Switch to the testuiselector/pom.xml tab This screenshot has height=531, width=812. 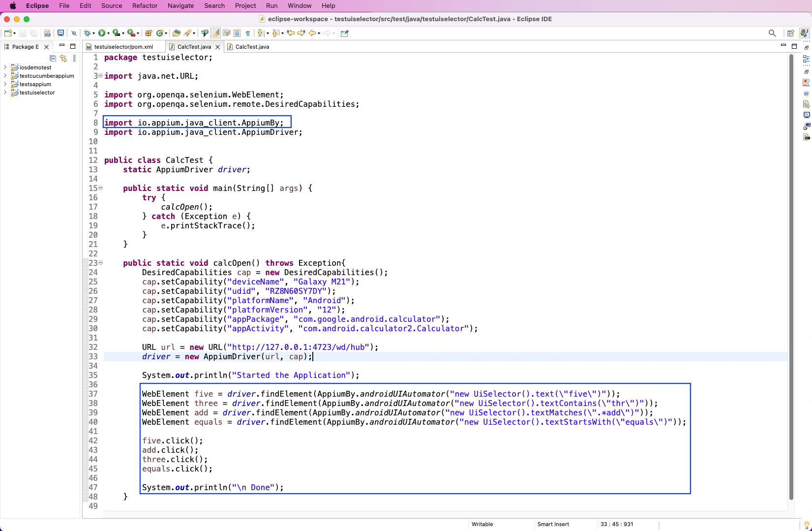[x=123, y=47]
